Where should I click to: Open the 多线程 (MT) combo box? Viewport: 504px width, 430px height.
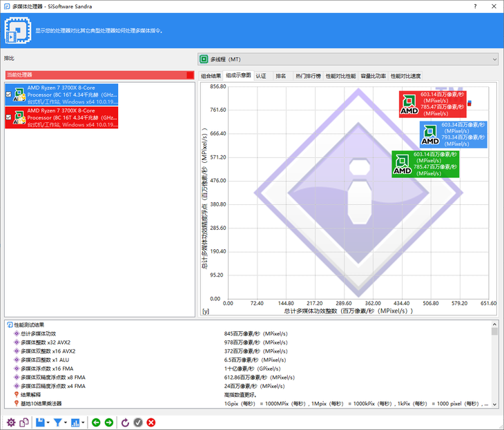348,59
